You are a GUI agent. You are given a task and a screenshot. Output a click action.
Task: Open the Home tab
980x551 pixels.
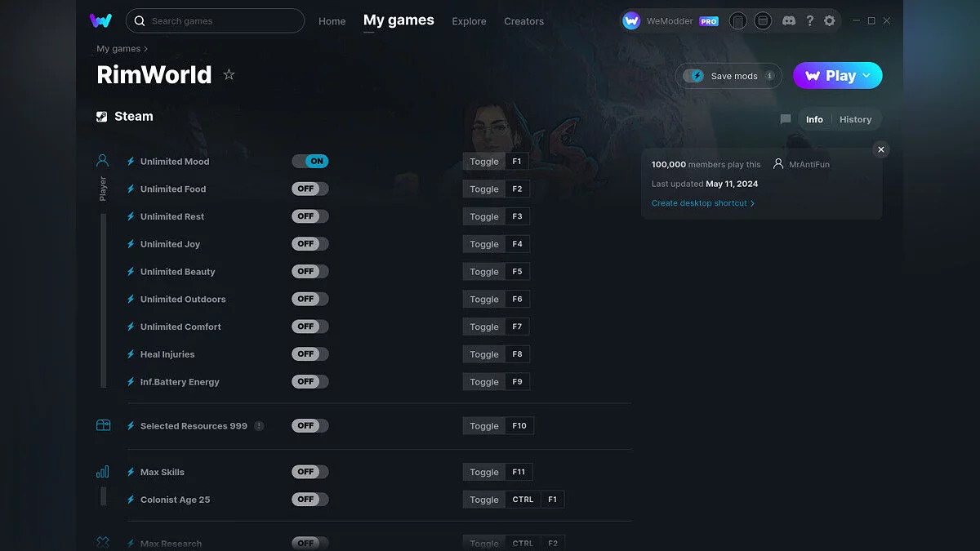tap(332, 21)
